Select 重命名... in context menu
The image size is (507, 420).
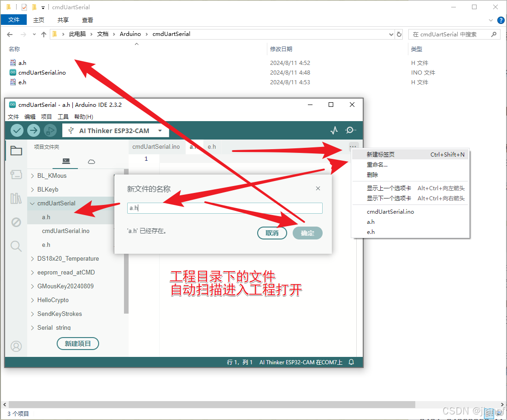click(x=410, y=165)
